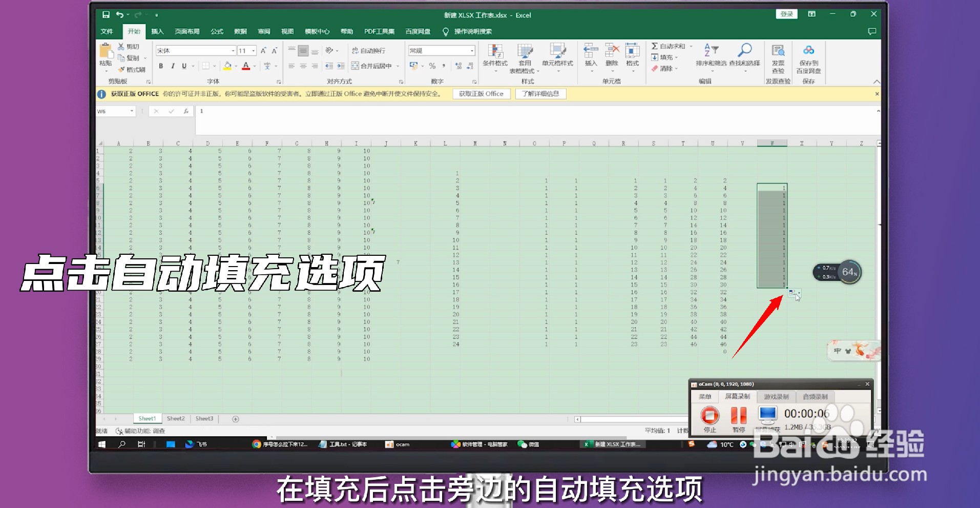Open the fill color dropdown arrow
The height and width of the screenshot is (508, 980).
coord(235,66)
